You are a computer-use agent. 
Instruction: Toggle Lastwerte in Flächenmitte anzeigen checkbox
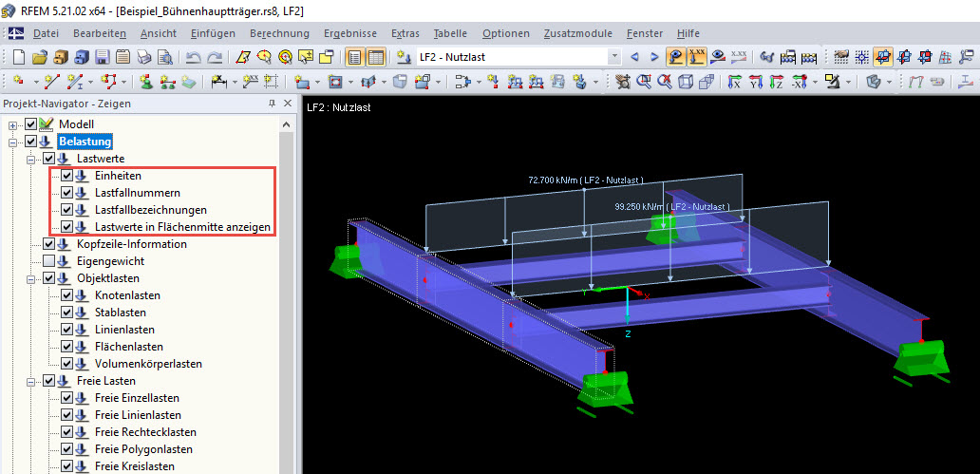(67, 227)
